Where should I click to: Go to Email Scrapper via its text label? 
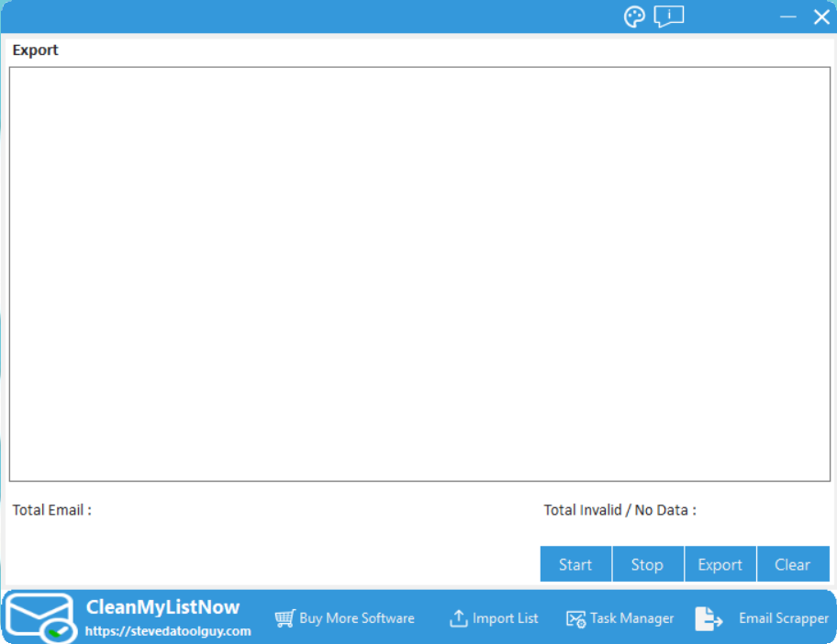[x=784, y=618]
